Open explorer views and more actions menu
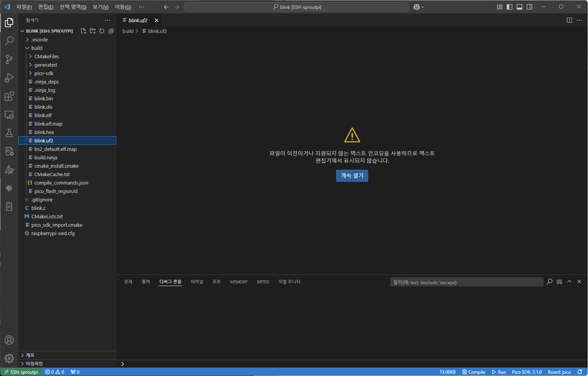588x376 pixels. point(108,20)
